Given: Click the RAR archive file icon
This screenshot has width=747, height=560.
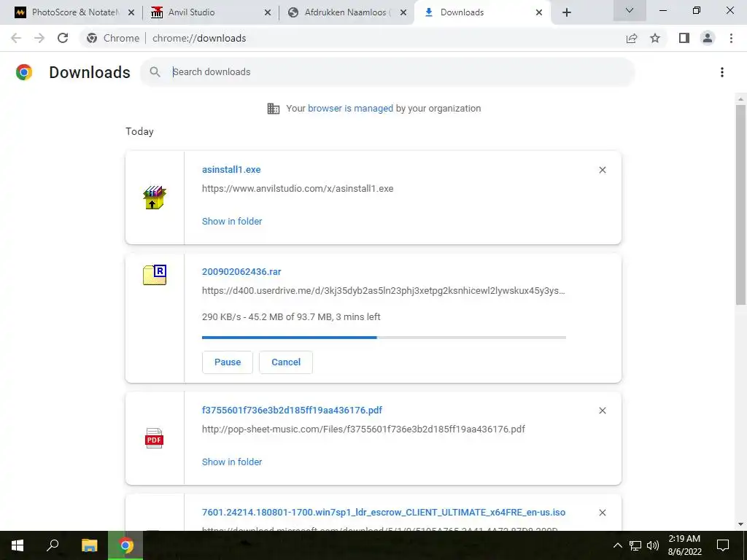Looking at the screenshot, I should [155, 275].
